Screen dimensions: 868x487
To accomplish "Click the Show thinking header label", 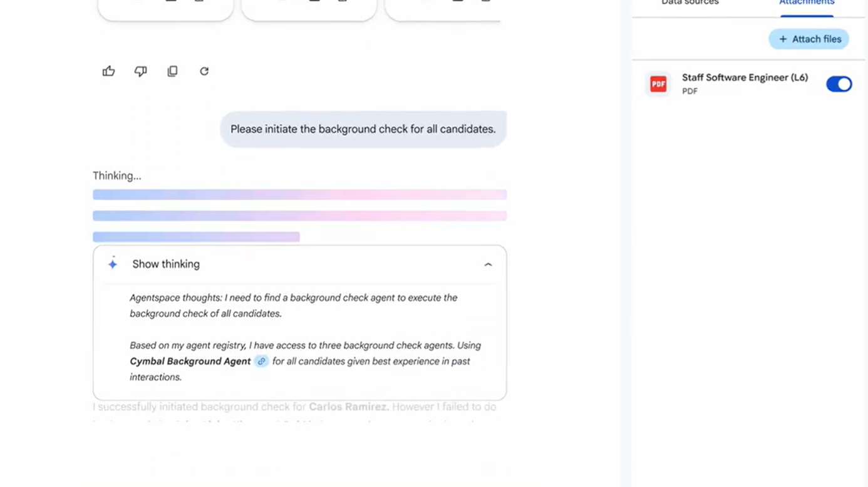I will tap(166, 264).
